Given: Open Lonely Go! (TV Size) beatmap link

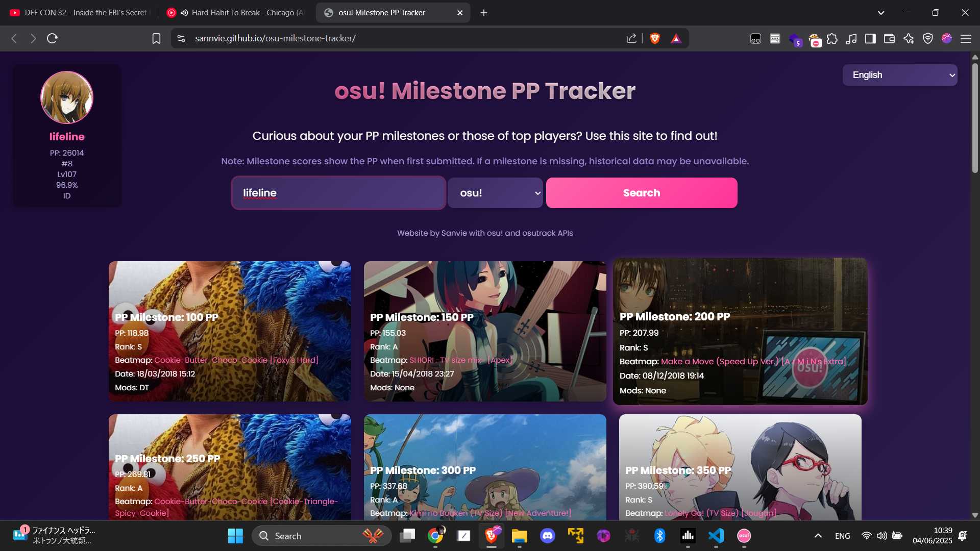Looking at the screenshot, I should (720, 513).
